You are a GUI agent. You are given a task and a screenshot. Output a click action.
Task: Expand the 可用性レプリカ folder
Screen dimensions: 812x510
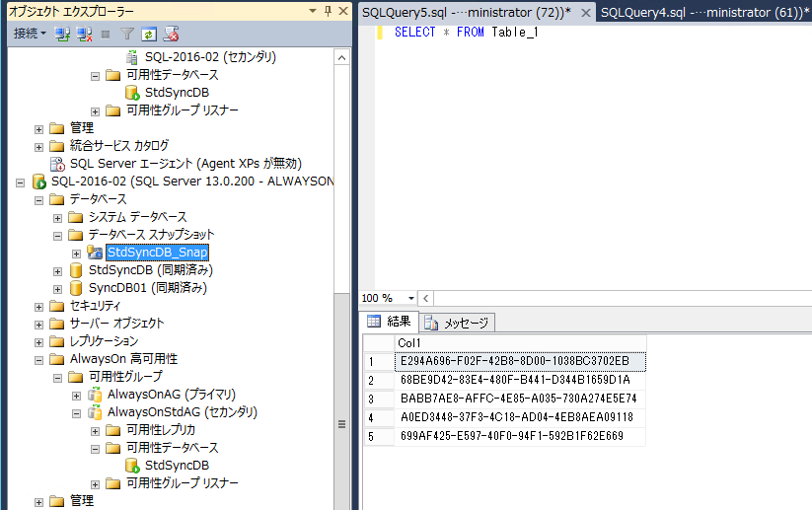96,431
